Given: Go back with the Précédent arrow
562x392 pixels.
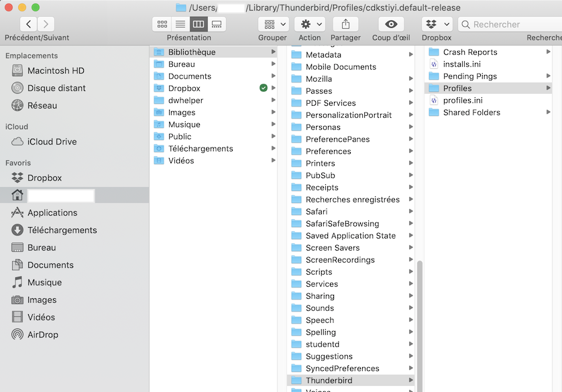Looking at the screenshot, I should (28, 25).
